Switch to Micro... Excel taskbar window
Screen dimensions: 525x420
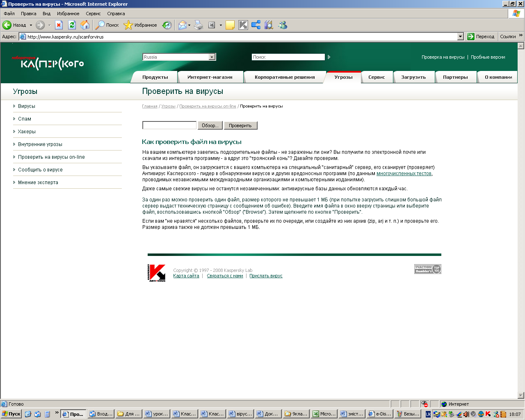324,414
